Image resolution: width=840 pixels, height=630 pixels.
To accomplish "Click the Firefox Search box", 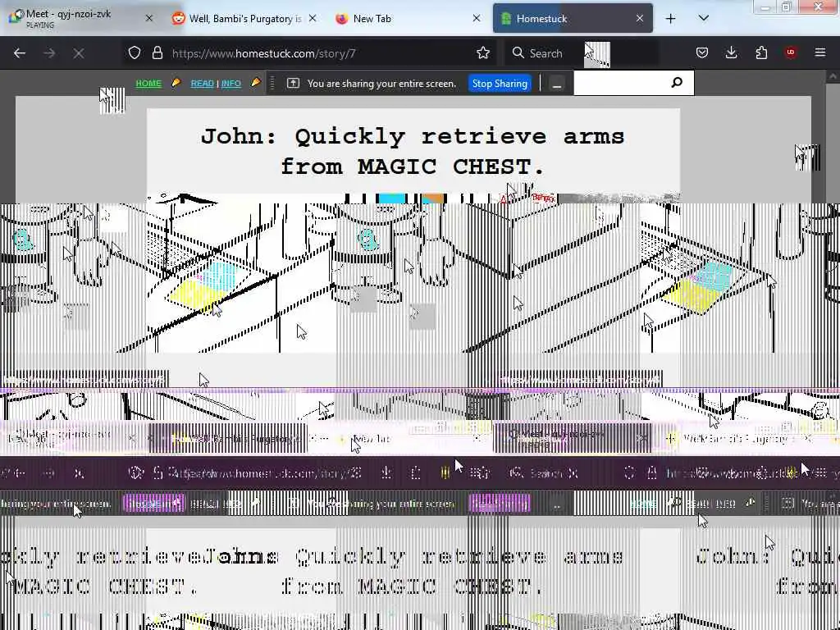I will 582,53.
